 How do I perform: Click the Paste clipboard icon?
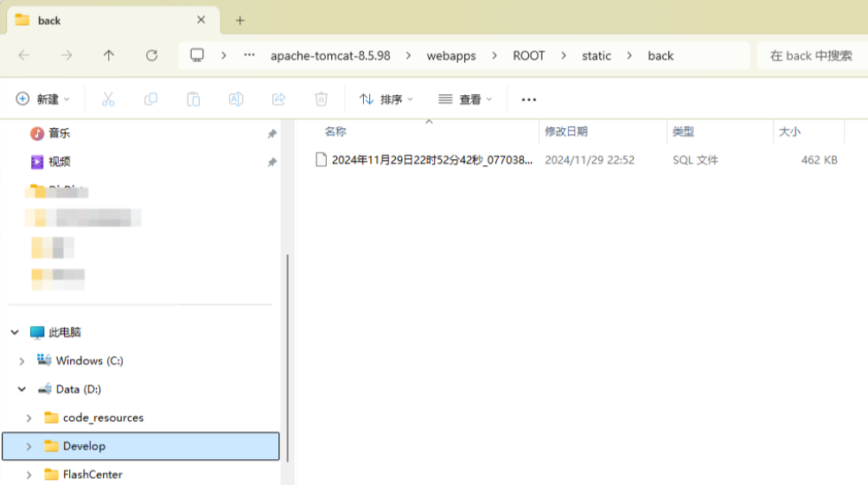point(193,99)
